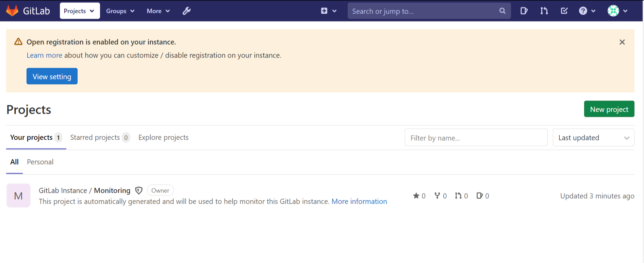Open the GitLab Instance / Monitoring project

click(x=84, y=190)
